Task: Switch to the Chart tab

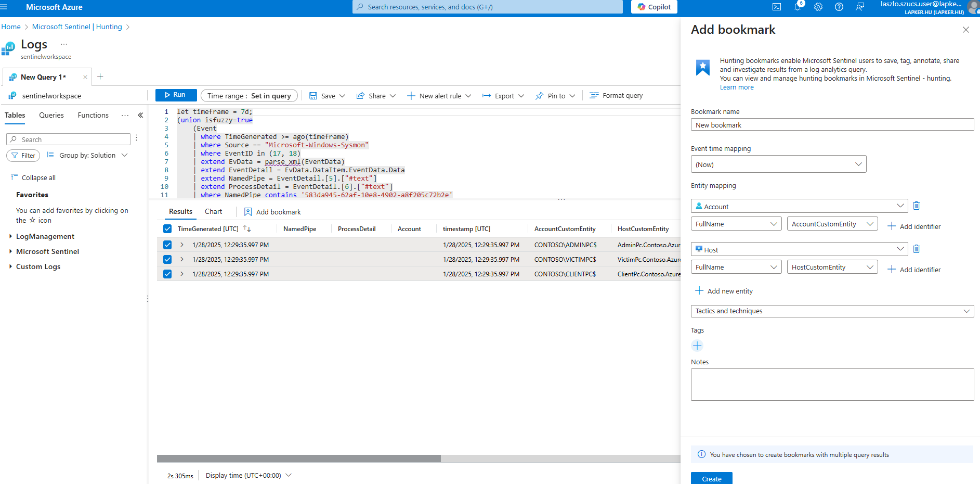Action: click(x=213, y=212)
